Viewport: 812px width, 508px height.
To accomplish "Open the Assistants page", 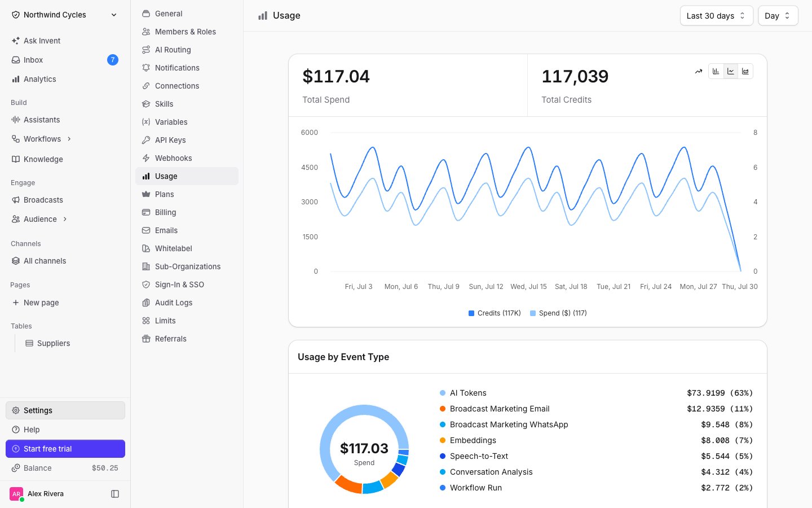I will 65,120.
